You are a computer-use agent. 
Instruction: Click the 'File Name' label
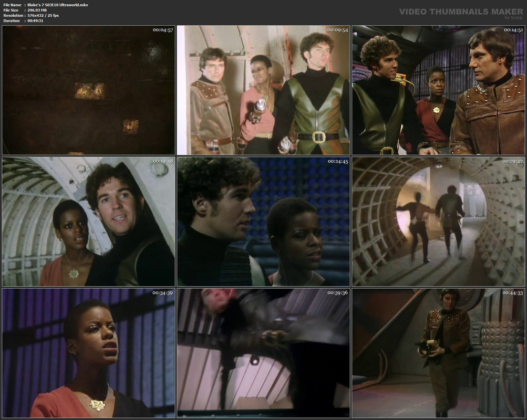(12, 5)
